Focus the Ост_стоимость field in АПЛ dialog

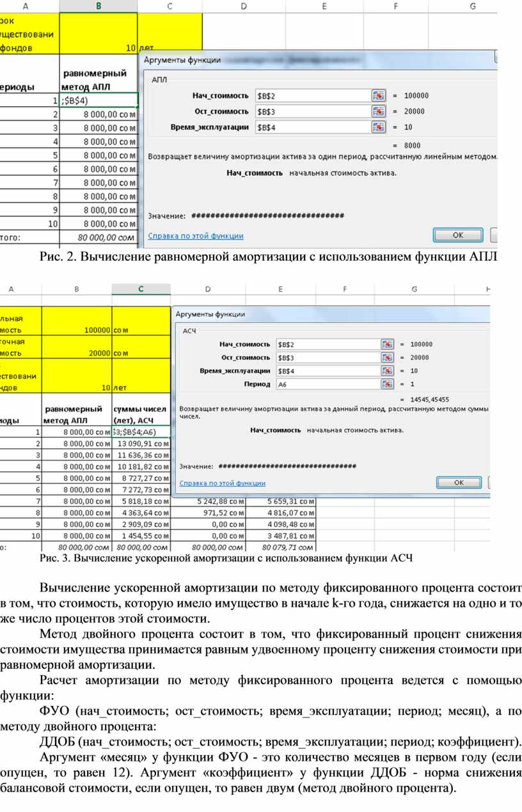click(x=312, y=111)
